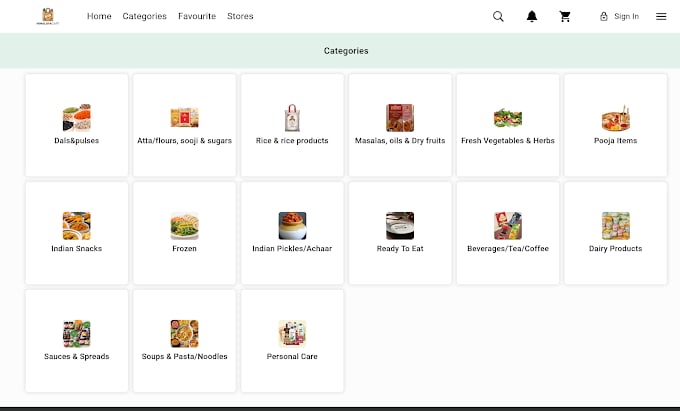Image resolution: width=680 pixels, height=411 pixels.
Task: Open Stores in the top navigation
Action: pyautogui.click(x=240, y=16)
